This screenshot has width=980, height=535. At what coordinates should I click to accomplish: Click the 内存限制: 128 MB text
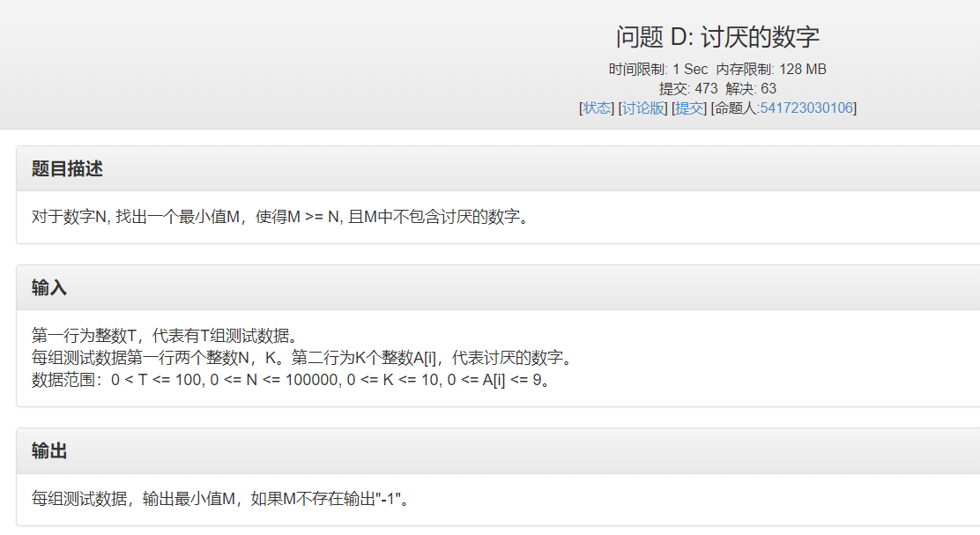[x=771, y=70]
